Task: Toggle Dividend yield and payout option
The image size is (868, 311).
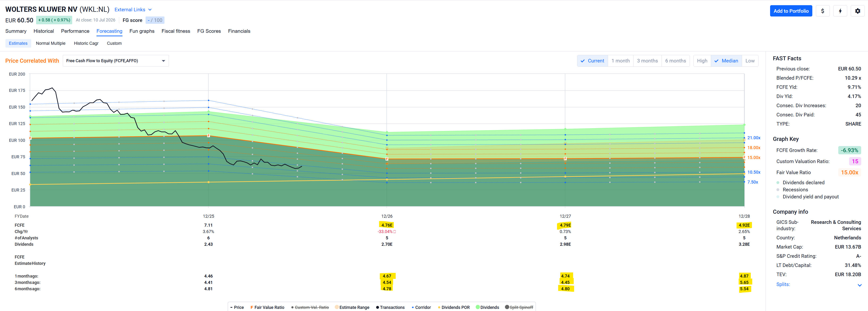Action: click(x=807, y=196)
